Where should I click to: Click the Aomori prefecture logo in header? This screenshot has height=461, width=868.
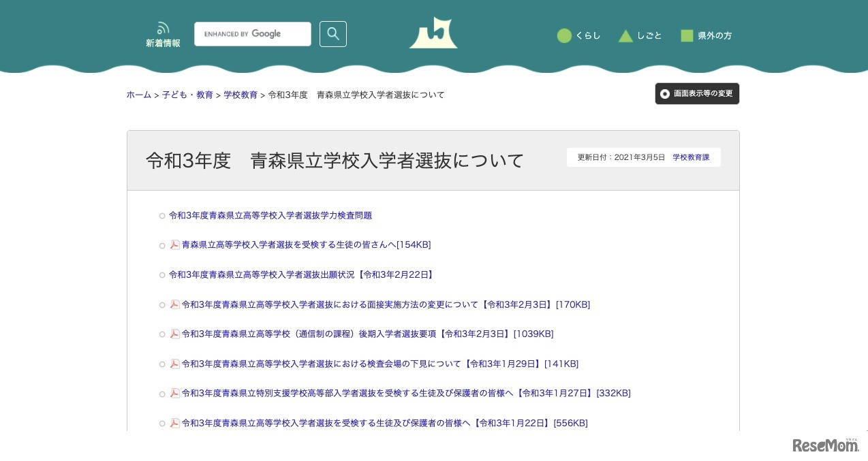pyautogui.click(x=433, y=33)
